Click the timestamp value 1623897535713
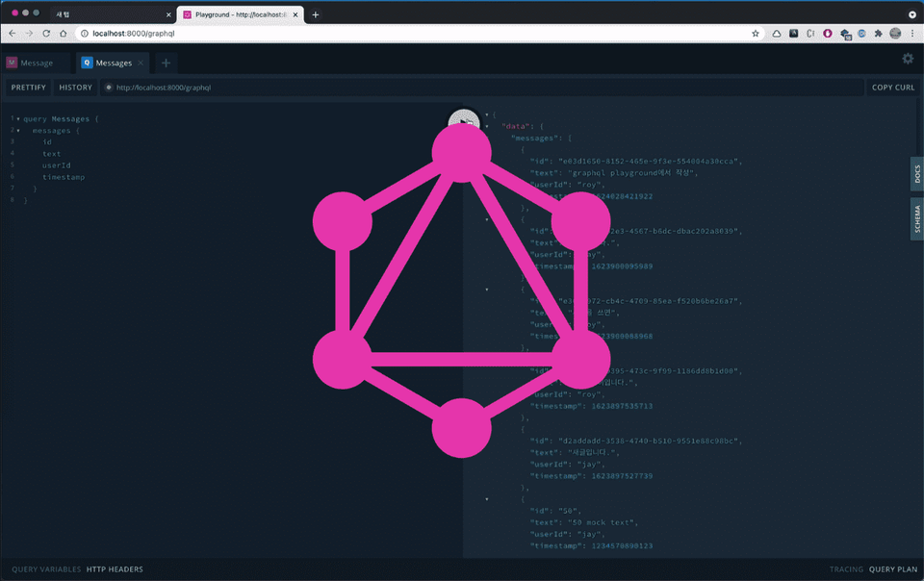Screen dimensions: 924x581 click(x=623, y=406)
